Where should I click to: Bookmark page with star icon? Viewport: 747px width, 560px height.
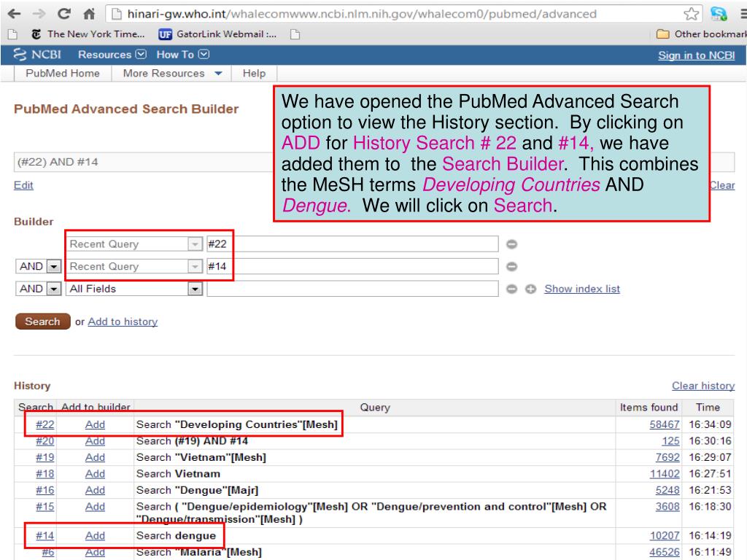coord(691,14)
